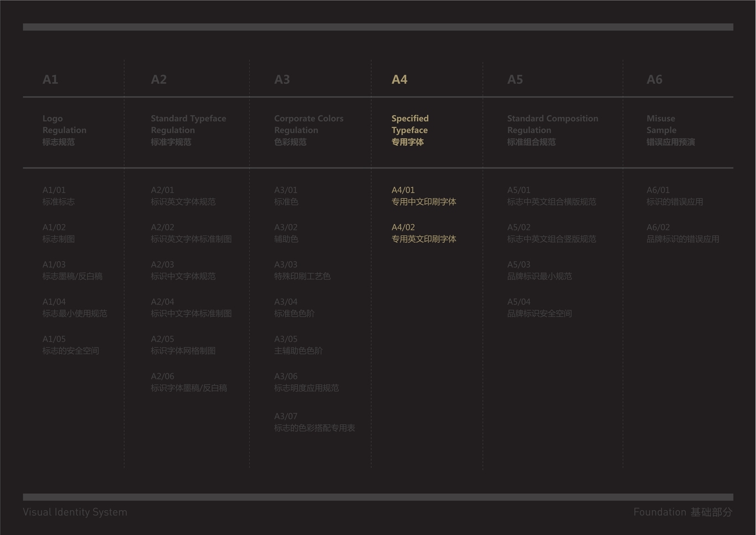Viewport: 756px width, 535px height.
Task: Open entry A2/03 标识中文字体规范
Action: [x=183, y=270]
